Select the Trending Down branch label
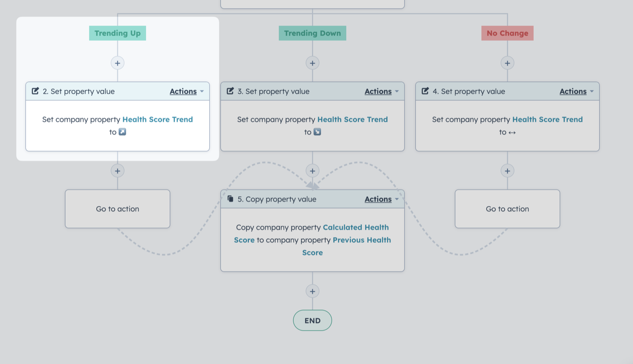The width and height of the screenshot is (633, 364). coord(313,33)
